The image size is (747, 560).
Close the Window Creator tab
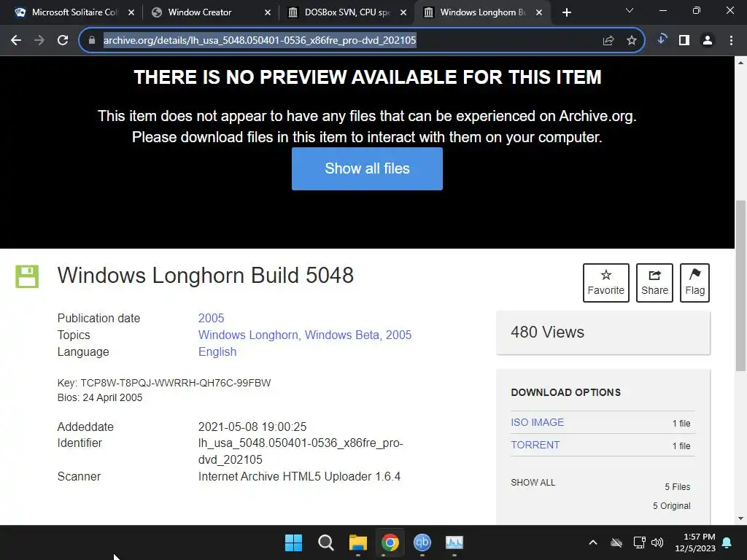(x=268, y=13)
